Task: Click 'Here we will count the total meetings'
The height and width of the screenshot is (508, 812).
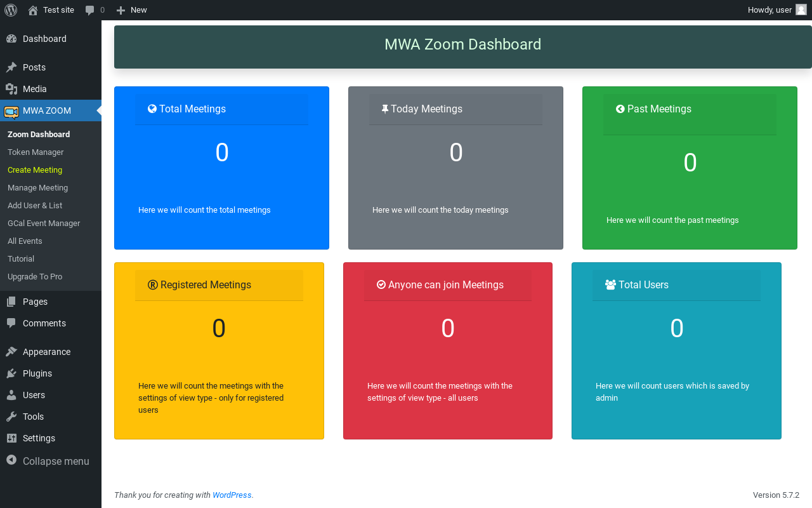Action: click(x=204, y=210)
